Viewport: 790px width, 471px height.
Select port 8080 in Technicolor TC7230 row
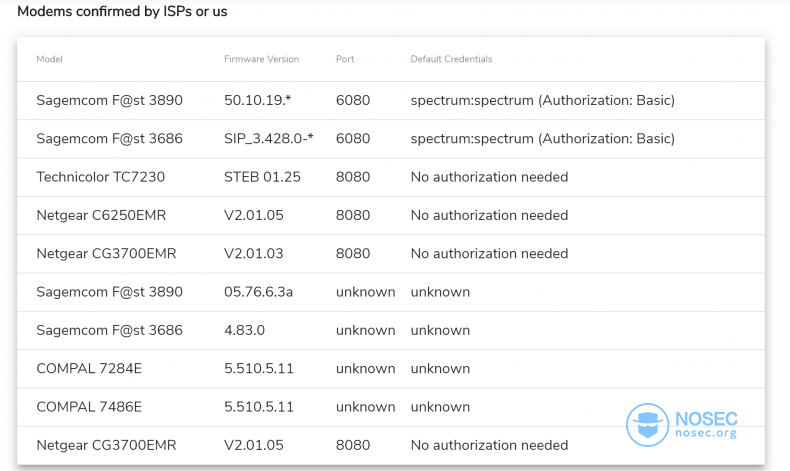click(x=353, y=177)
